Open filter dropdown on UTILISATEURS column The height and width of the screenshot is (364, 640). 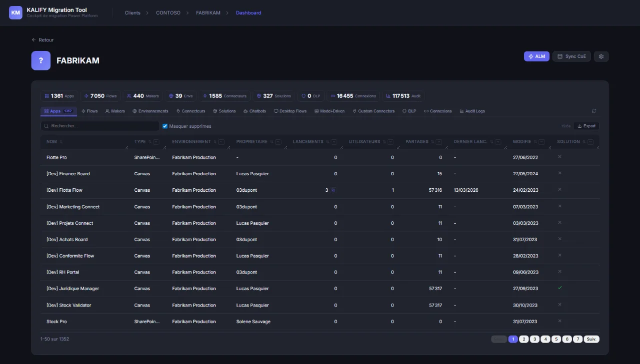390,142
